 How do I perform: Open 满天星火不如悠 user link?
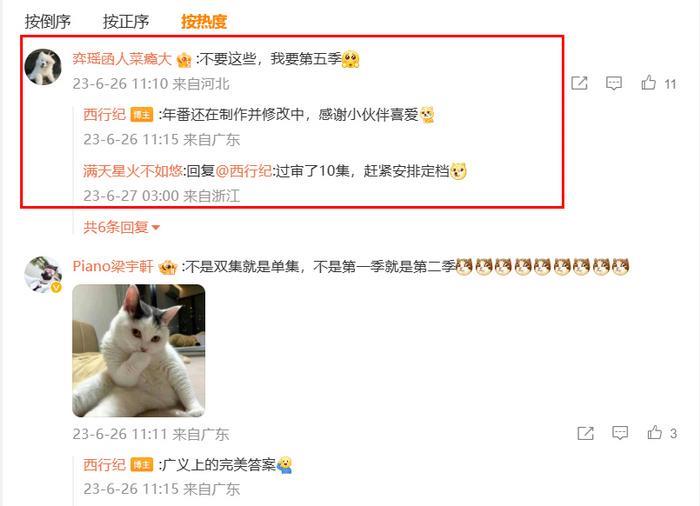133,171
